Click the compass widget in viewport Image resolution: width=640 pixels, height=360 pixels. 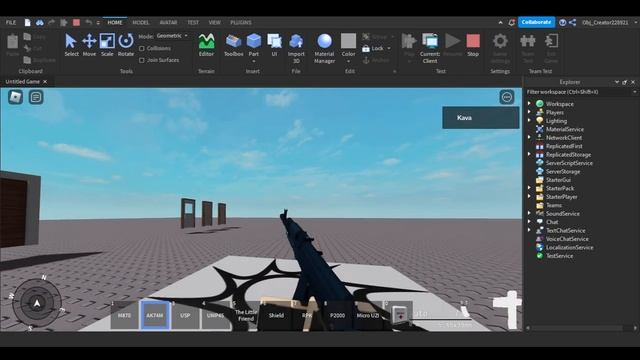click(x=37, y=303)
